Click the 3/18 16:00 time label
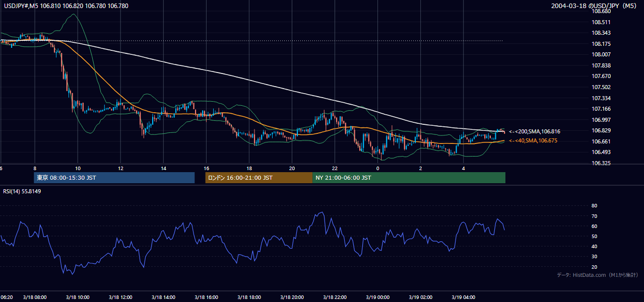 (206, 297)
